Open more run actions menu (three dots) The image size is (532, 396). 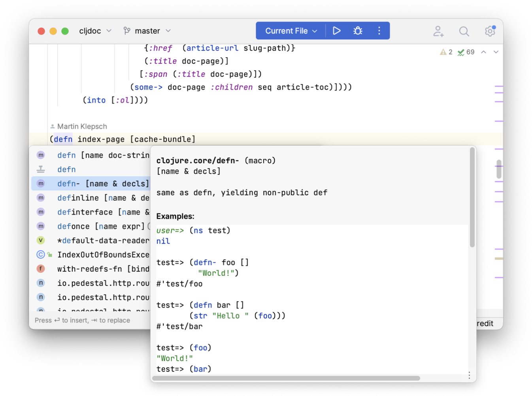coord(379,31)
